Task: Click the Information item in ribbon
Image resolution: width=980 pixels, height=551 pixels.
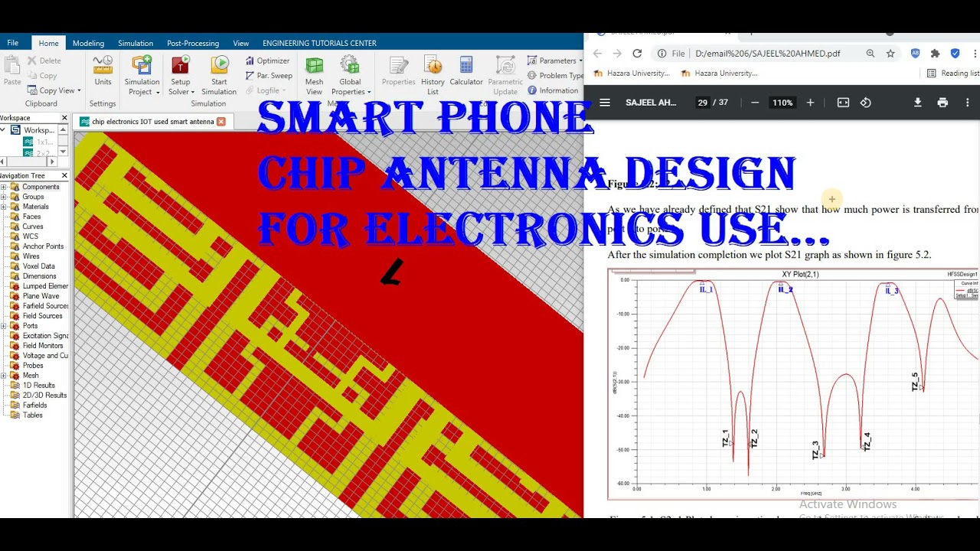Action: coord(553,90)
